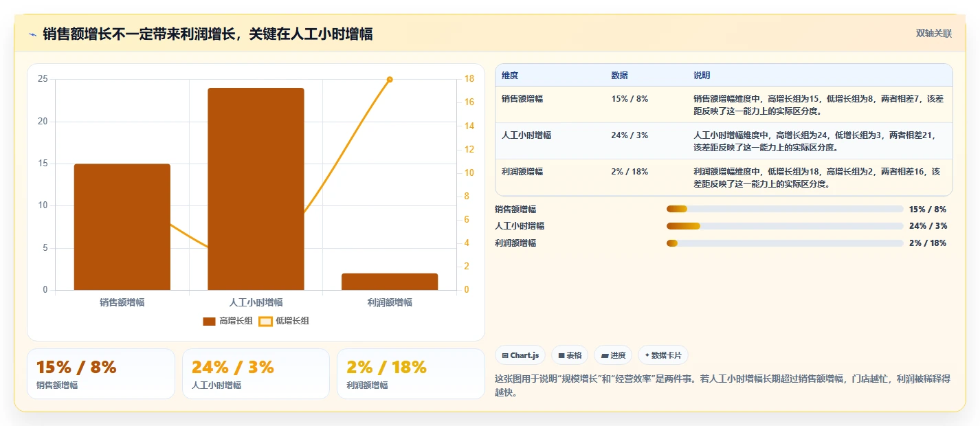Open the 15% / 8% data card
Screen dimensions: 980x426
(x=101, y=374)
